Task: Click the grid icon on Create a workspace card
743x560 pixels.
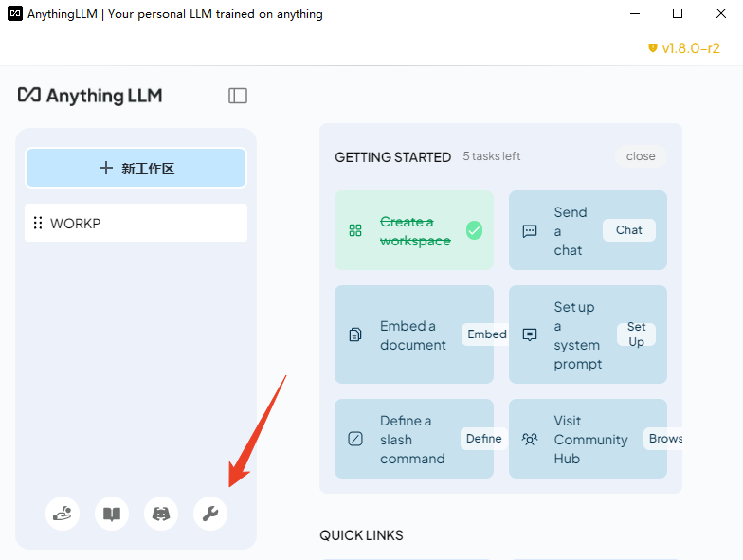Action: point(355,231)
